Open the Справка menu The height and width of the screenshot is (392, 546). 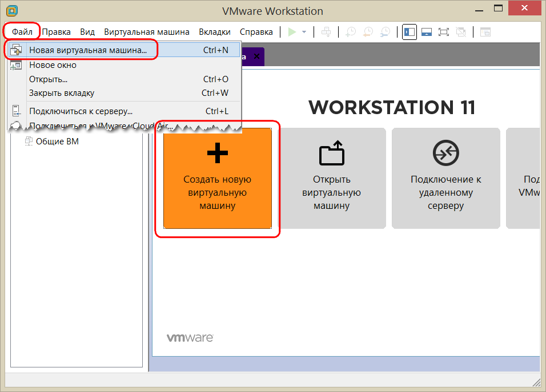(256, 32)
